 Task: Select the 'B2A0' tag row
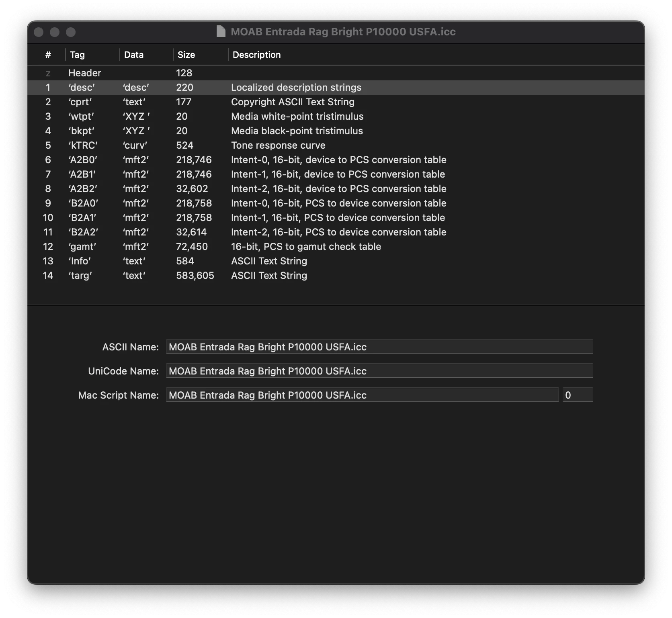point(336,203)
